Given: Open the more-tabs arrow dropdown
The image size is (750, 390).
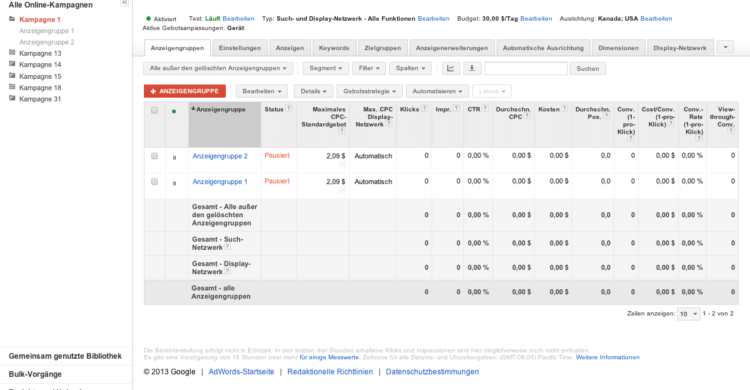Looking at the screenshot, I should point(725,47).
